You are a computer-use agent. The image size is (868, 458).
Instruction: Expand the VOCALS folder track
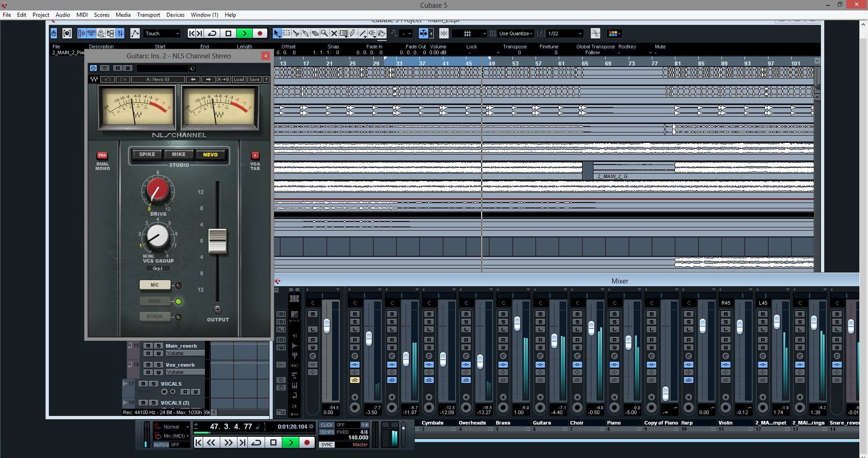point(125,383)
